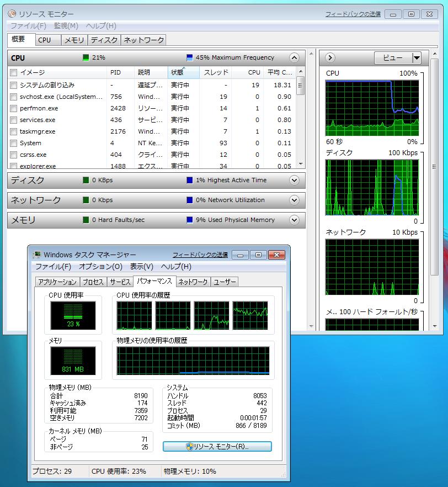Open Task Manager 表示(V) menu

click(141, 267)
